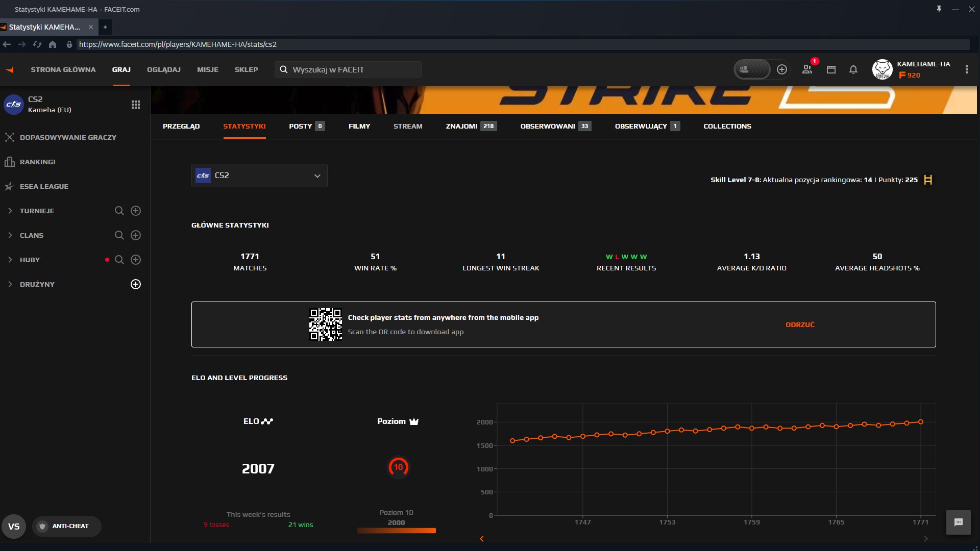Expand the TURNIEJE sidebar section
The image size is (980, 551).
(10, 211)
